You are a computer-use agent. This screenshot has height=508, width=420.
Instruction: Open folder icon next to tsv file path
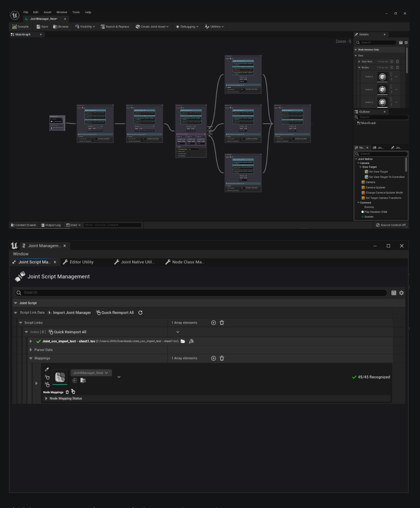tap(183, 341)
